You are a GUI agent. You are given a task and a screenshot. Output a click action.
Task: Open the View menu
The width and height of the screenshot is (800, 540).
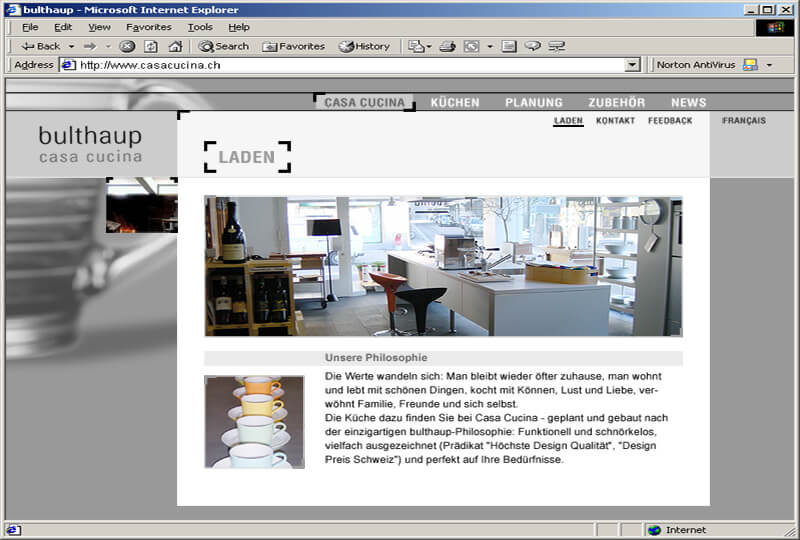coord(99,27)
